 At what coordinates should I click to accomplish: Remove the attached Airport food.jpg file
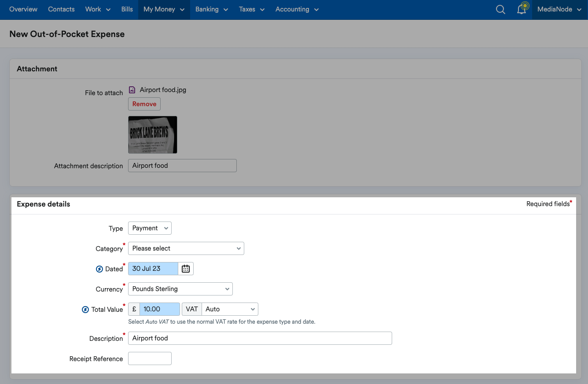[144, 104]
